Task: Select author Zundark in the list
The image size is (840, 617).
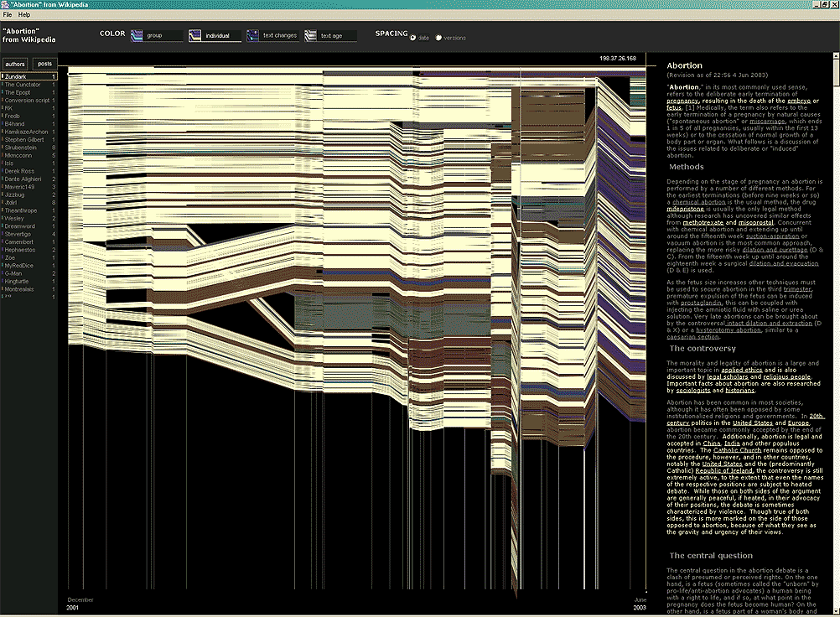Action: click(x=17, y=77)
